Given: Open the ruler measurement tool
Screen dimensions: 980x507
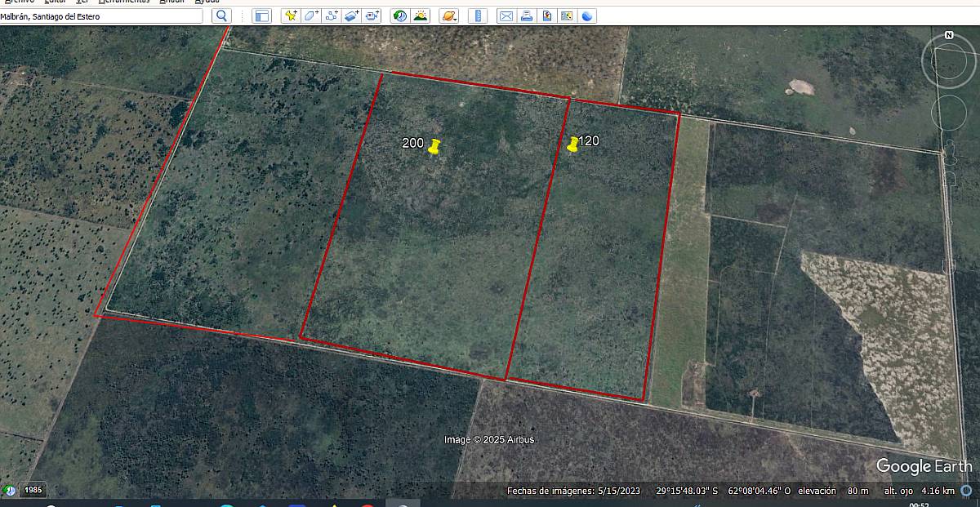Looking at the screenshot, I should [x=477, y=15].
